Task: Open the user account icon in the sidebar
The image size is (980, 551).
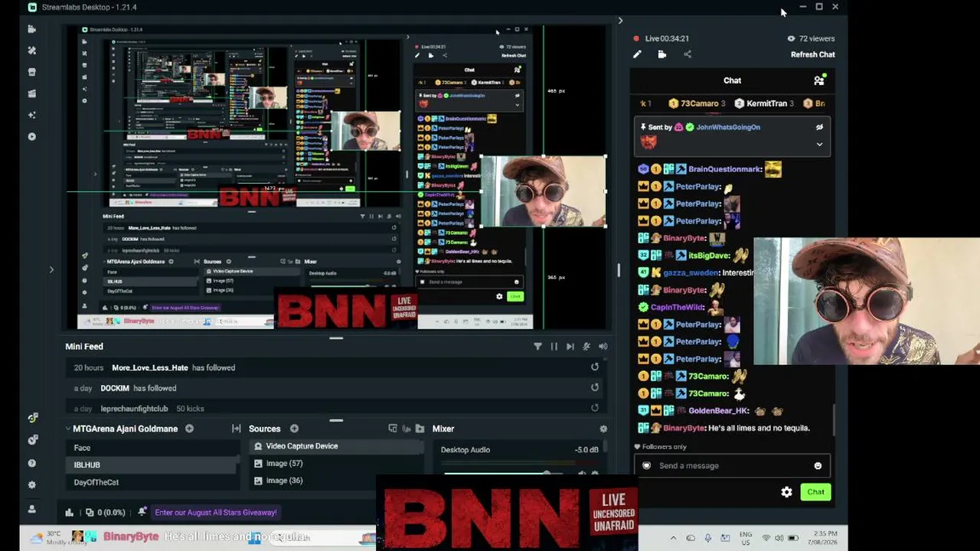Action: point(31,509)
